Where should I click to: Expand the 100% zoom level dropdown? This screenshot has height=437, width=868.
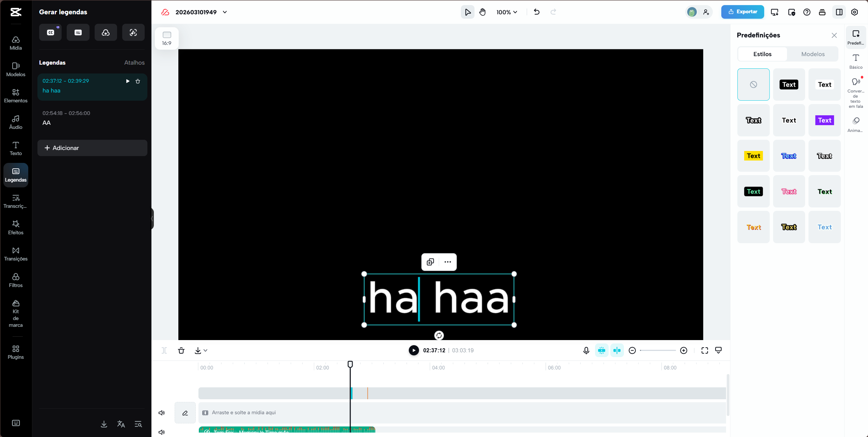[x=507, y=12]
